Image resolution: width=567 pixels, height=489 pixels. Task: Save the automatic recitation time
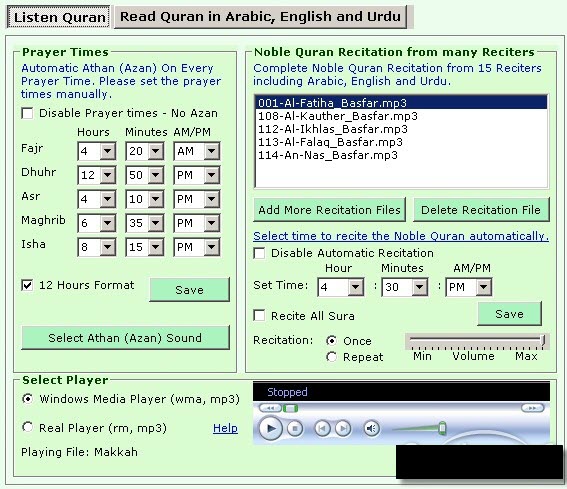pos(510,314)
